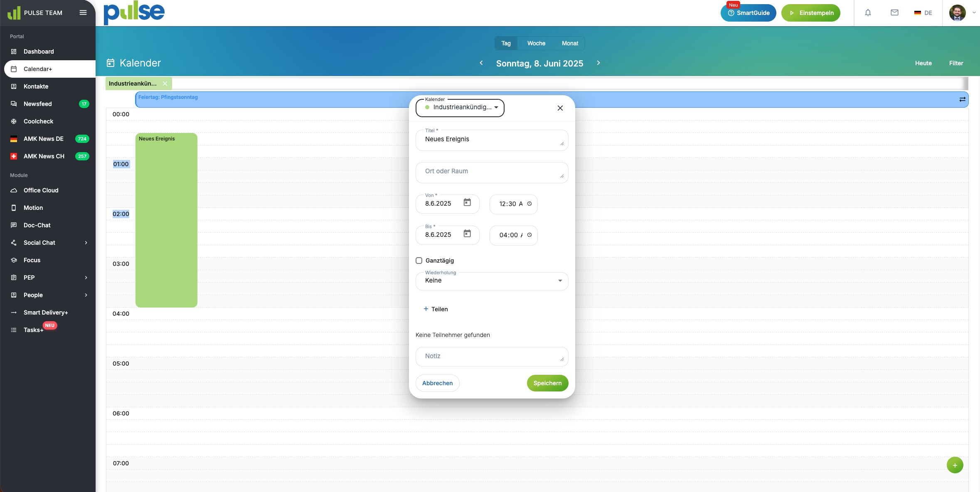Image resolution: width=980 pixels, height=492 pixels.
Task: Click the green plus button to add an event
Action: click(955, 465)
